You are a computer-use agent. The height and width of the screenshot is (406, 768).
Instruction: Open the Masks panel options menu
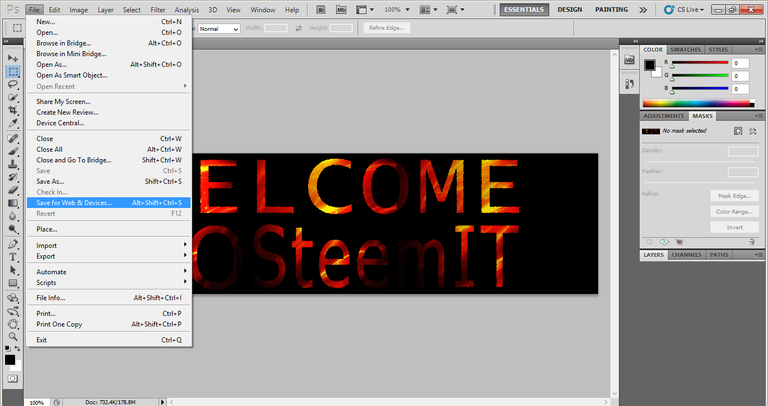click(x=759, y=116)
